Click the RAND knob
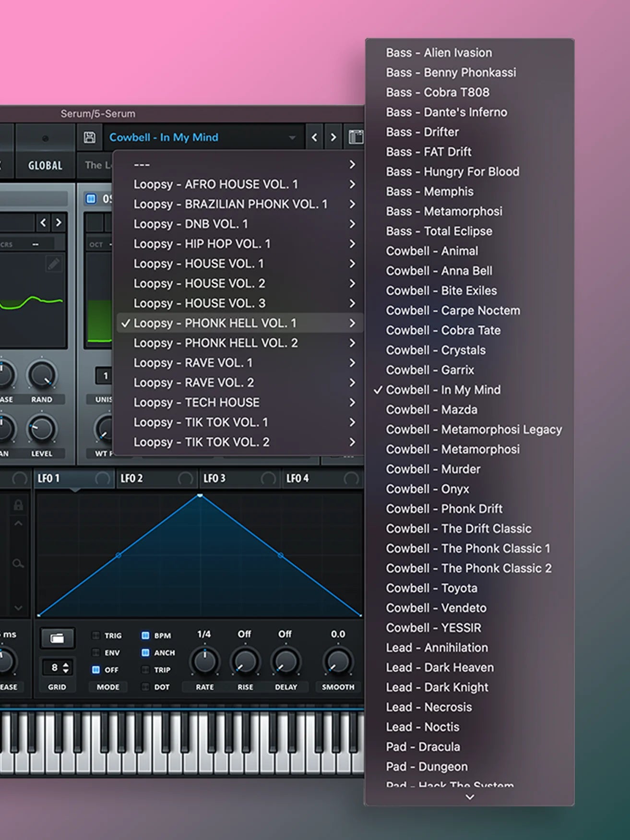Image resolution: width=630 pixels, height=840 pixels. point(42,375)
